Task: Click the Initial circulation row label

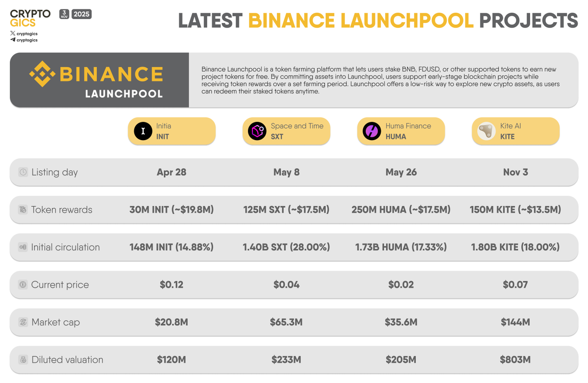Action: tap(66, 247)
